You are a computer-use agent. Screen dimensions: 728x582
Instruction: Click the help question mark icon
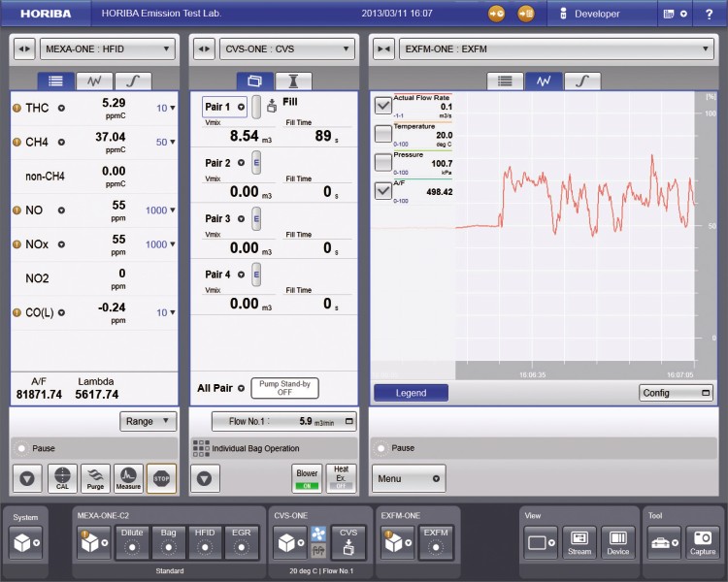[709, 14]
